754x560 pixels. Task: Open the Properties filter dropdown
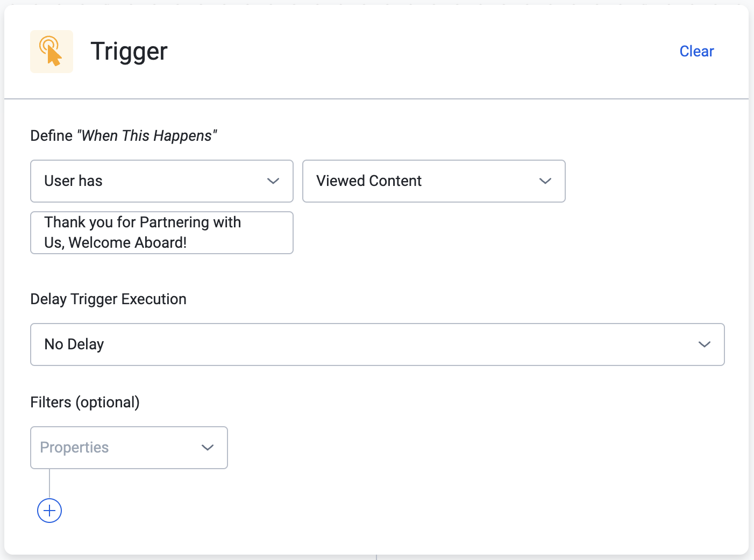[129, 448]
